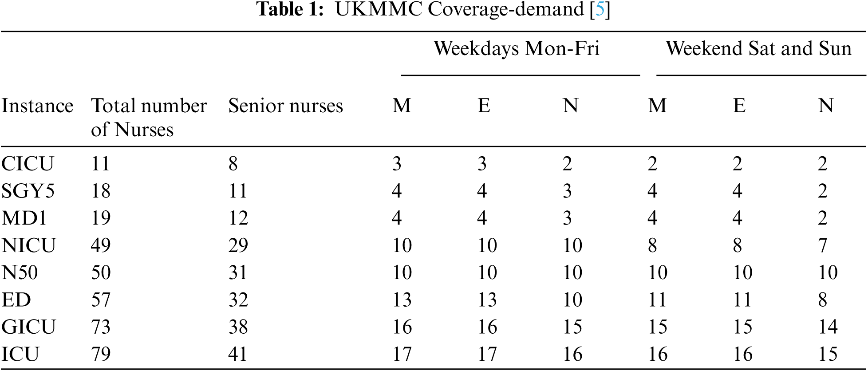Image resolution: width=868 pixels, height=371 pixels.
Task: Select senior nurses value 29 for NICU
Action: point(238,245)
